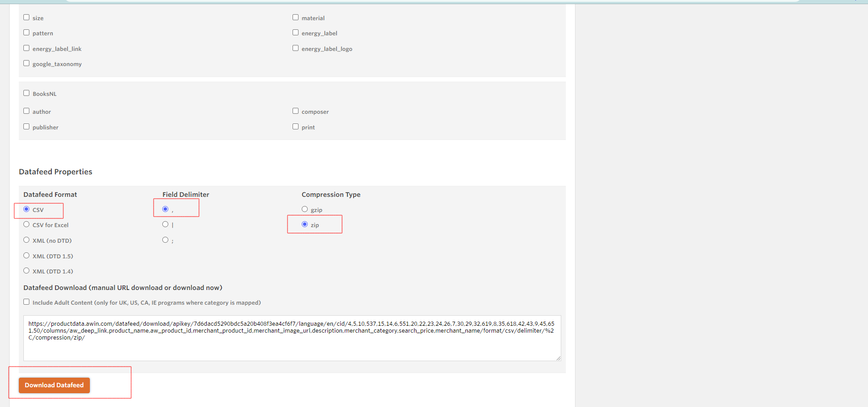Check the BooksNL group checkbox

pos(27,93)
